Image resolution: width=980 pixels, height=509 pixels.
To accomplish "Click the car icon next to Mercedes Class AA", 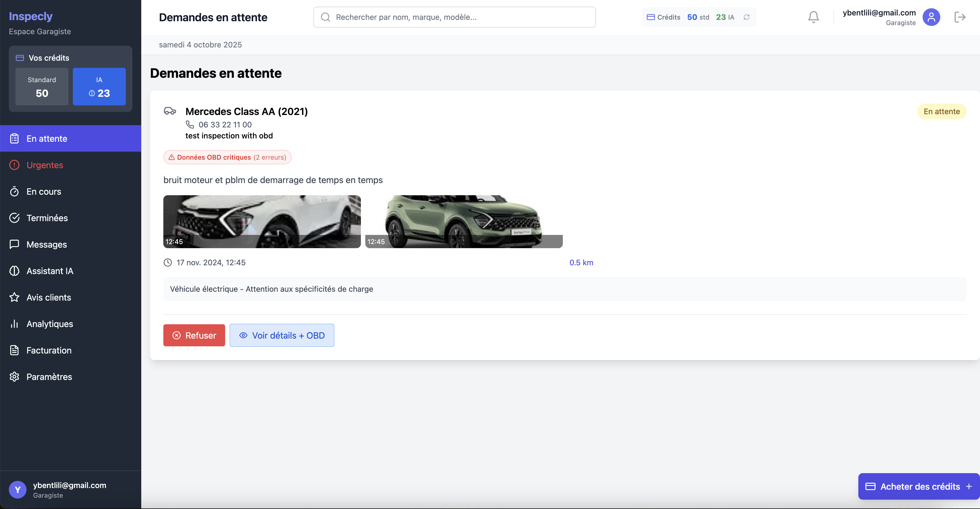I will pyautogui.click(x=170, y=111).
